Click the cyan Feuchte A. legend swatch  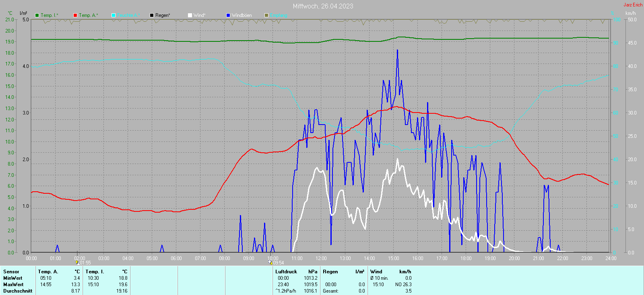pyautogui.click(x=114, y=15)
